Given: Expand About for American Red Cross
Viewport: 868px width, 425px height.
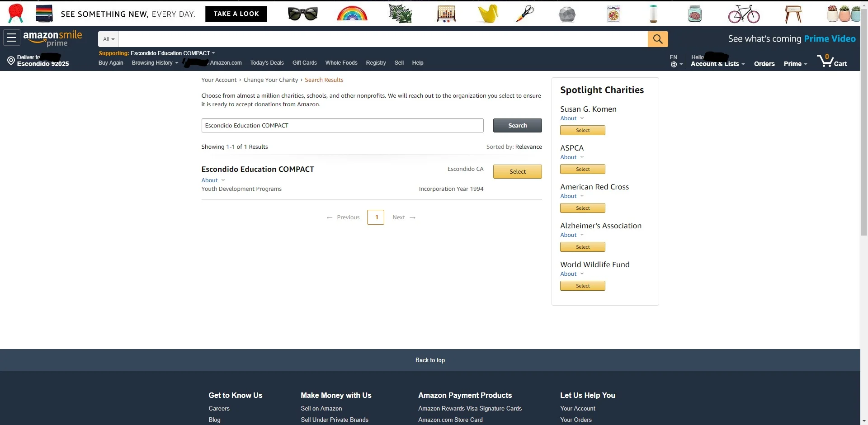Looking at the screenshot, I should [572, 196].
